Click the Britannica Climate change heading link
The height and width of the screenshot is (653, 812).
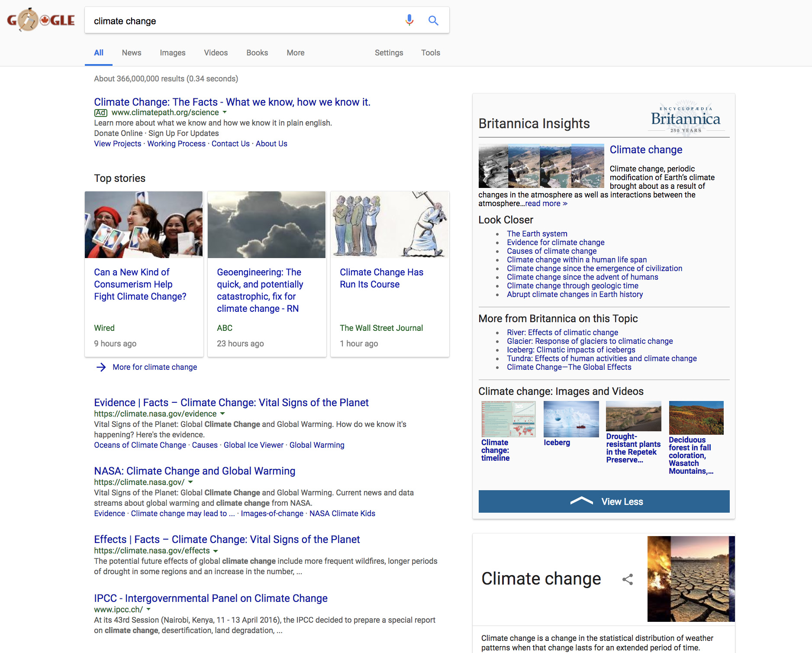click(x=646, y=150)
